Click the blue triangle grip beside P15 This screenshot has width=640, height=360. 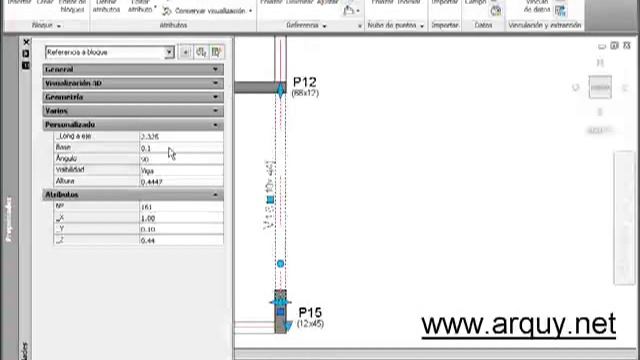(x=288, y=325)
